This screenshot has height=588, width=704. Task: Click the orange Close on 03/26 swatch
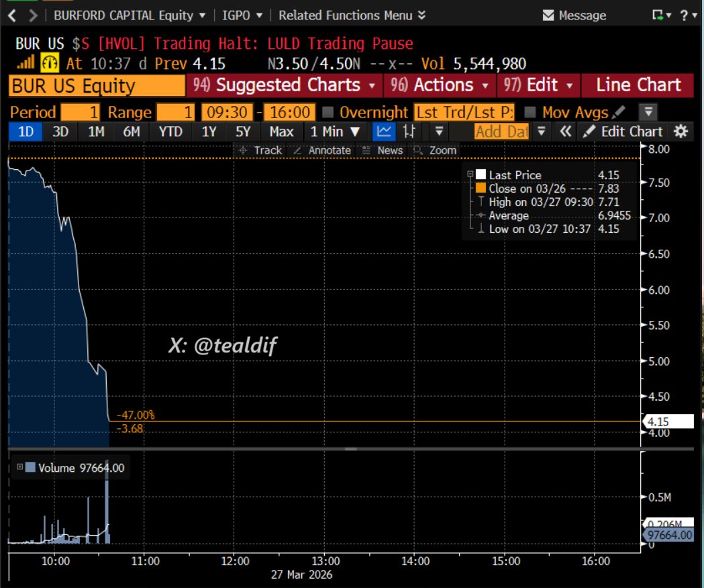point(481,188)
